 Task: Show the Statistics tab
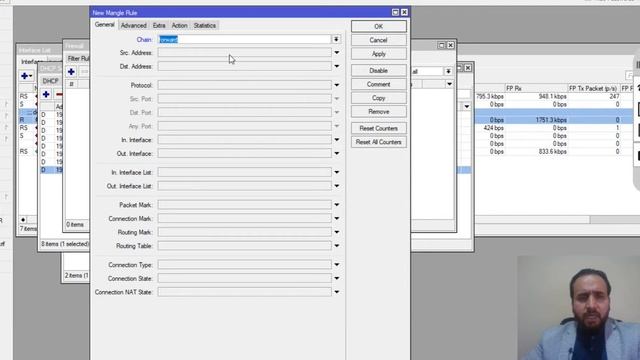pyautogui.click(x=204, y=25)
